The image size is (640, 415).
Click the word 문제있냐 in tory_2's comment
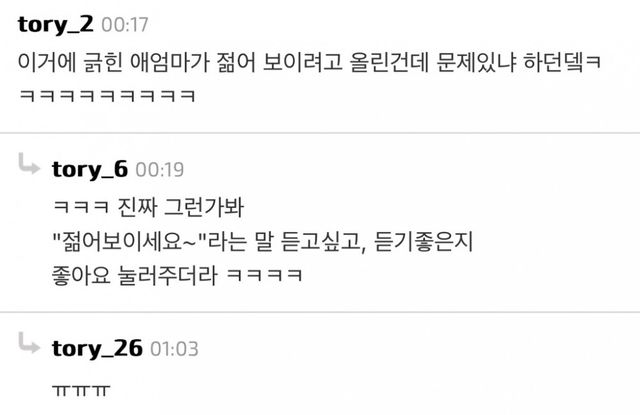[x=476, y=62]
